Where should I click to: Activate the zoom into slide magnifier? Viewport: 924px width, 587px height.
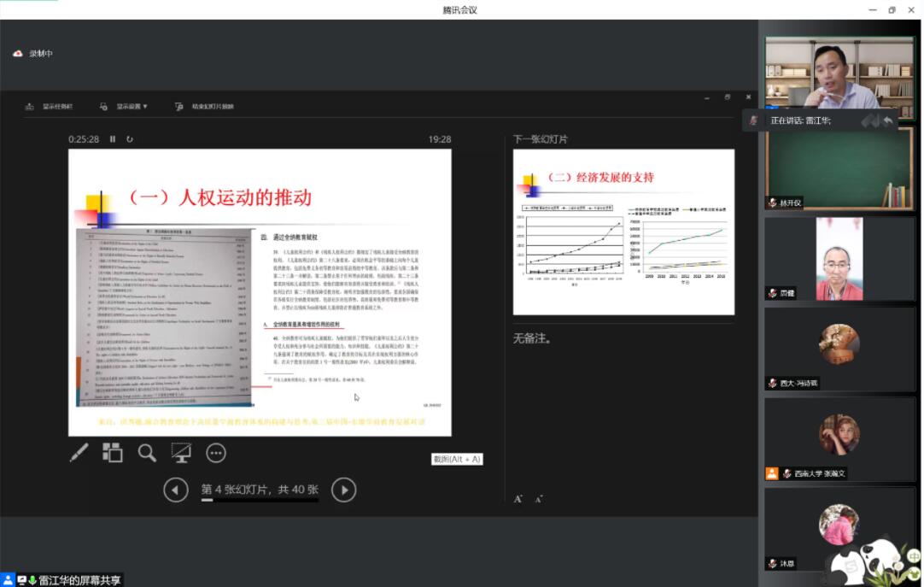147,453
